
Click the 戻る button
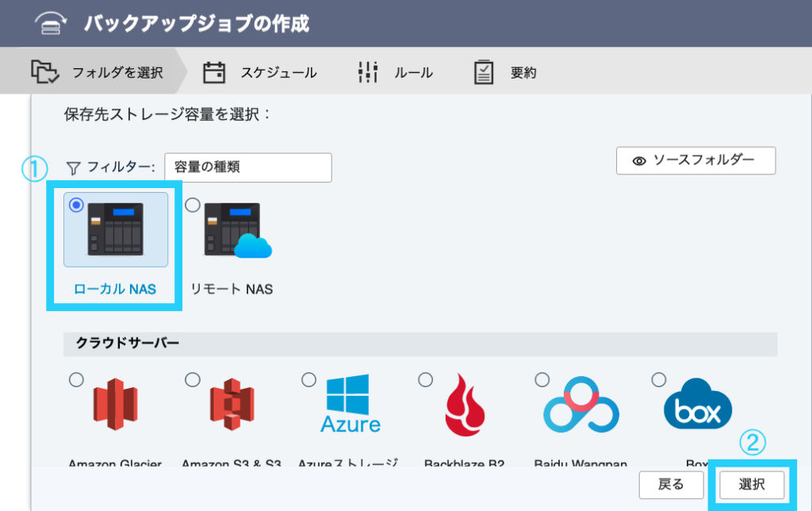pyautogui.click(x=671, y=485)
